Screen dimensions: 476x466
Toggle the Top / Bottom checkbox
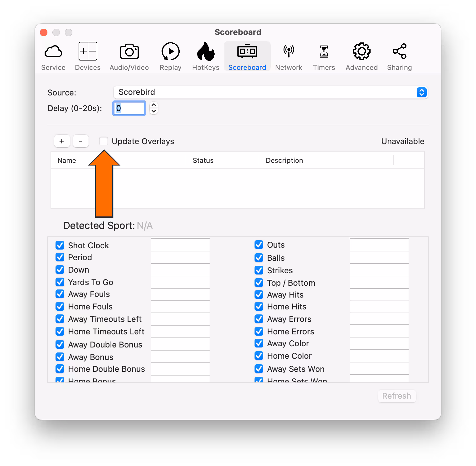tap(259, 283)
